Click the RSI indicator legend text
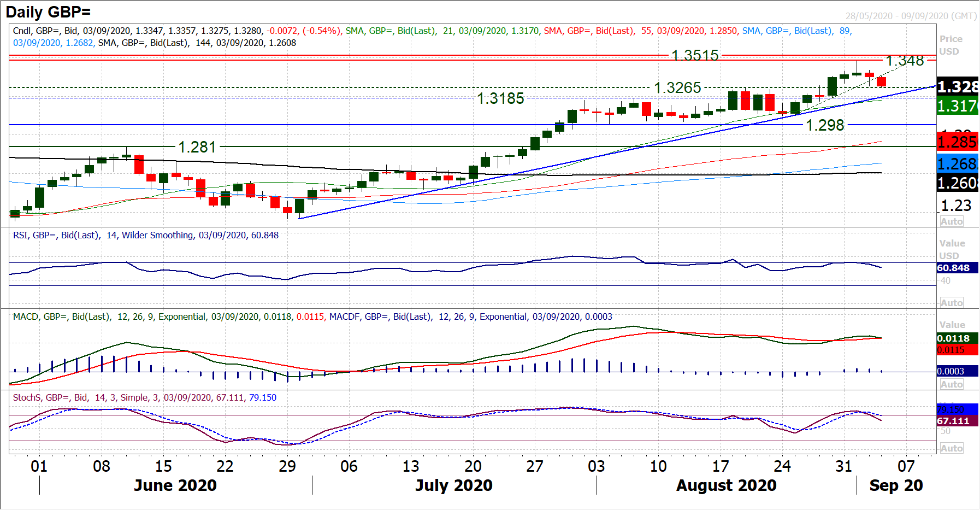 click(146, 235)
